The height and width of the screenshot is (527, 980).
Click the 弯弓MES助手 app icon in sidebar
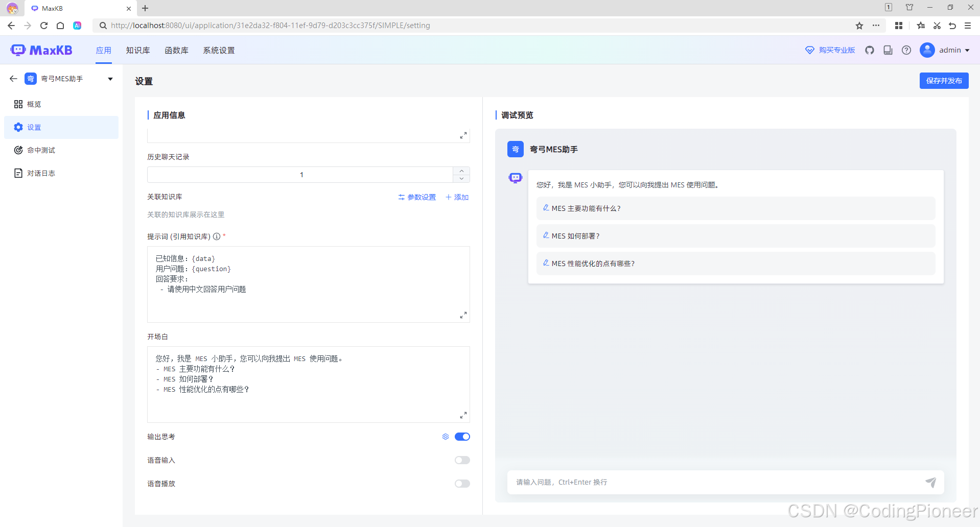pyautogui.click(x=31, y=79)
